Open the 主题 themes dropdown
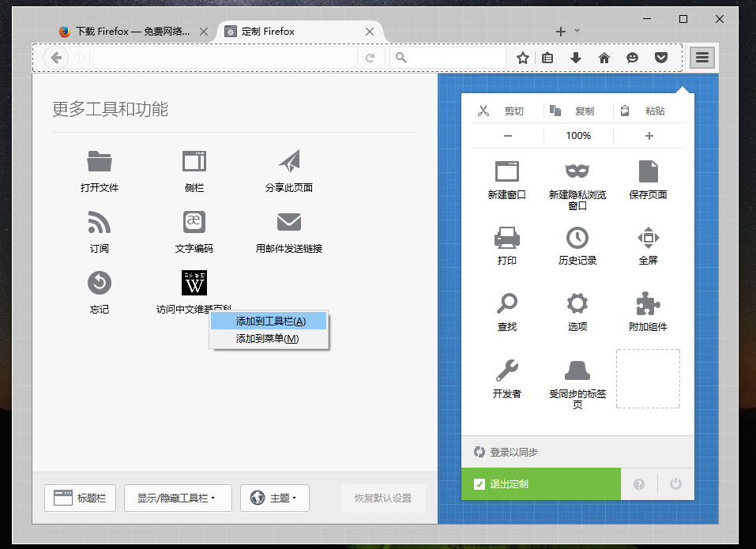The width and height of the screenshot is (756, 549). pyautogui.click(x=275, y=498)
